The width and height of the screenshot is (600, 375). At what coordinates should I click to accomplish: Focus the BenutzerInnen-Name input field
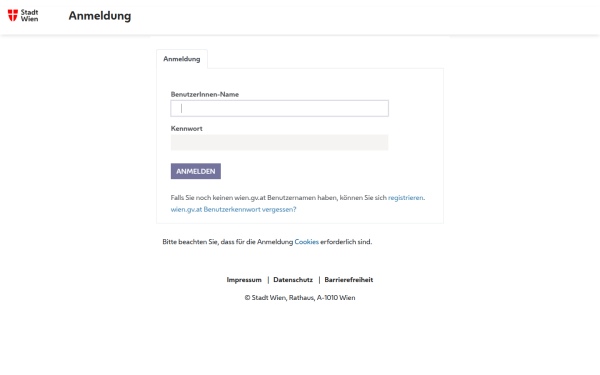pos(279,108)
